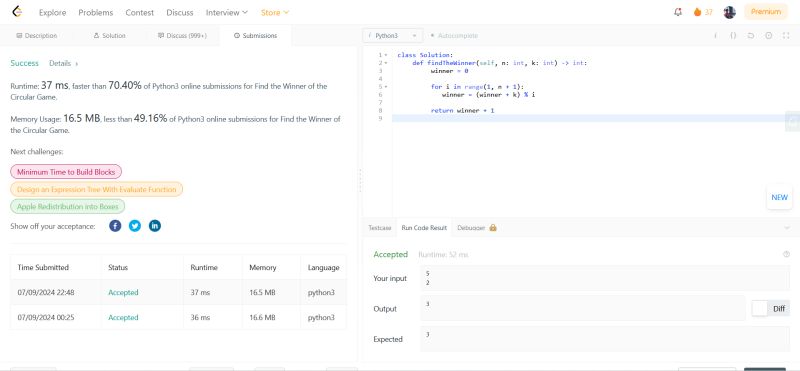Screen dimensions: 800x371
Task: Open Minimum Time to Build Blocks challenge
Action: tap(66, 172)
